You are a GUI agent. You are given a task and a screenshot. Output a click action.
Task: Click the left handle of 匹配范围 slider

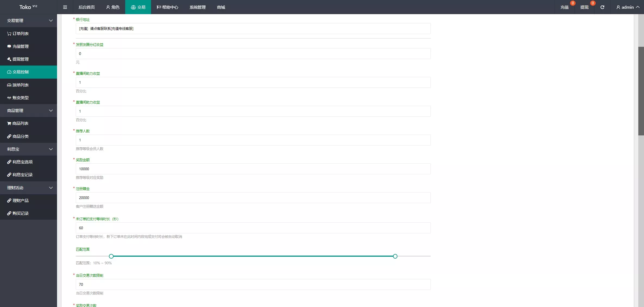(x=111, y=256)
